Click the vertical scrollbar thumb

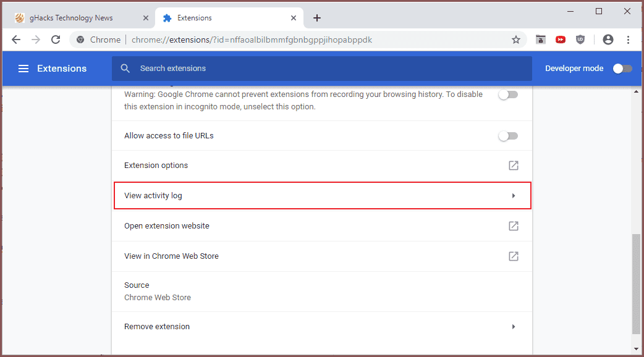click(x=636, y=283)
